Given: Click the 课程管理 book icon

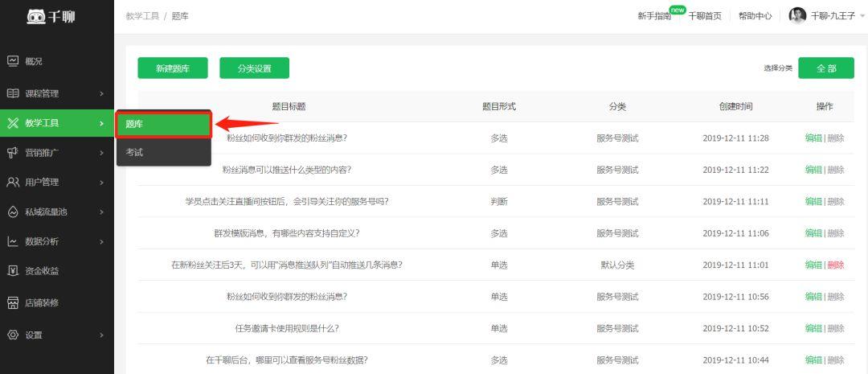Looking at the screenshot, I should tap(13, 93).
